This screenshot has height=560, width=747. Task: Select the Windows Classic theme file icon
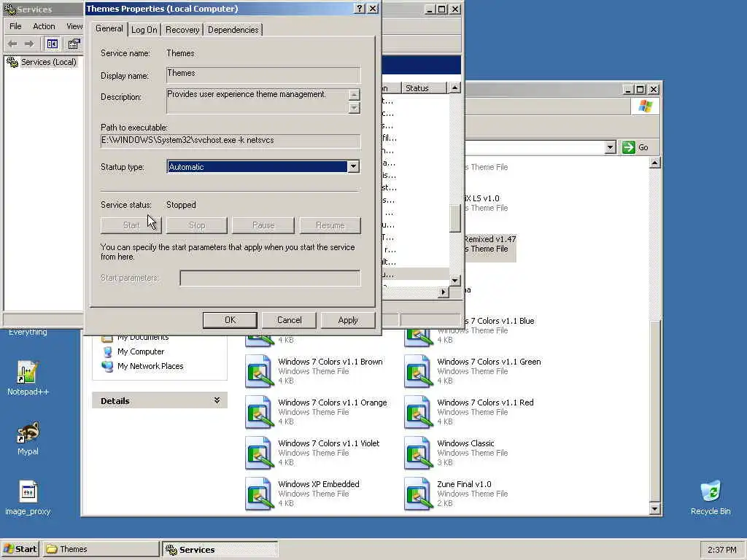tap(418, 452)
